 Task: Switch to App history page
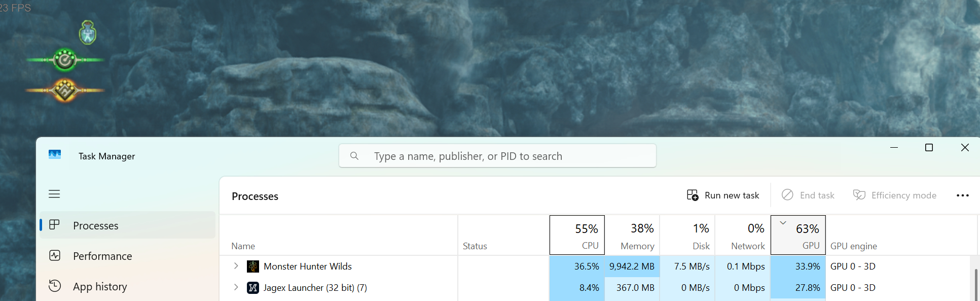[x=99, y=286]
